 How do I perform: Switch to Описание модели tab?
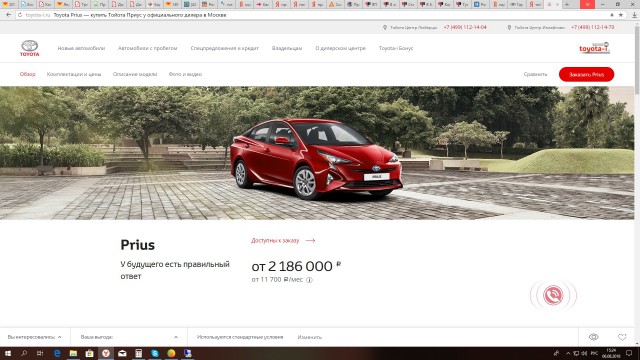(x=135, y=74)
